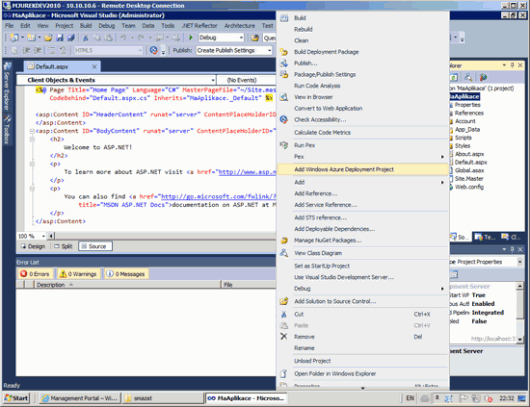
Task: Toggle the 0 Warnings filter button
Action: (78, 274)
